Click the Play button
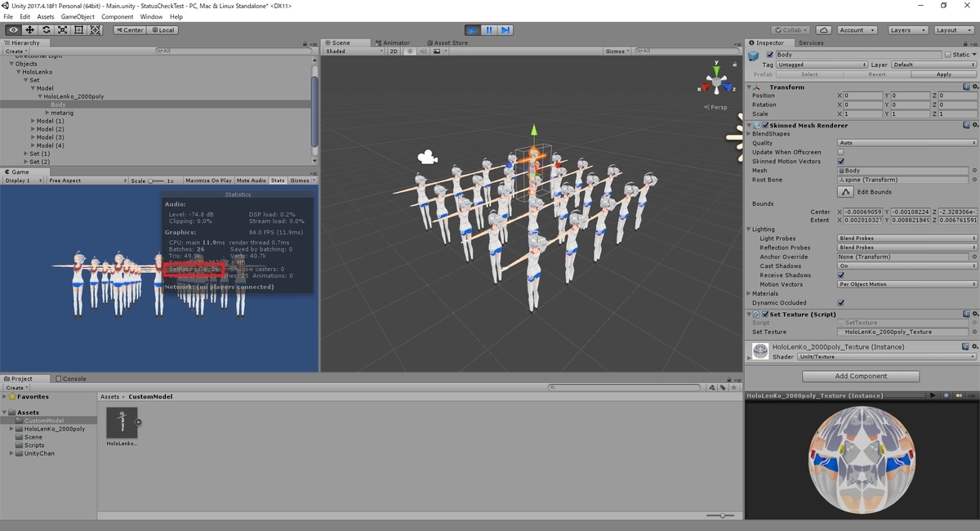 click(472, 30)
